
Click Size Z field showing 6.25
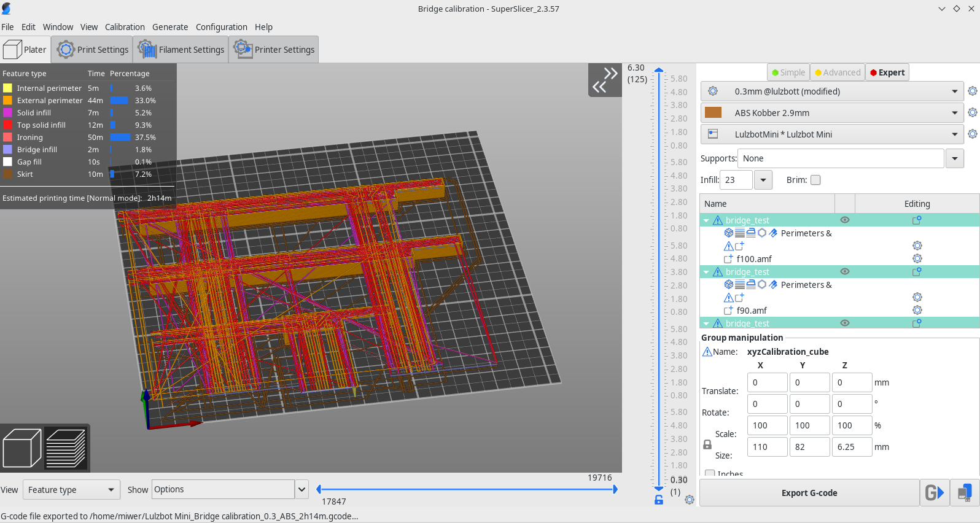(x=852, y=447)
